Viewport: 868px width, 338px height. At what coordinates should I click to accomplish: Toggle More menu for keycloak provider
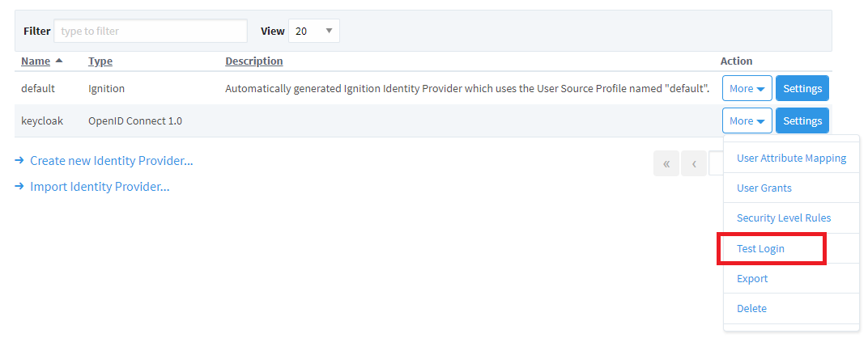pos(747,120)
